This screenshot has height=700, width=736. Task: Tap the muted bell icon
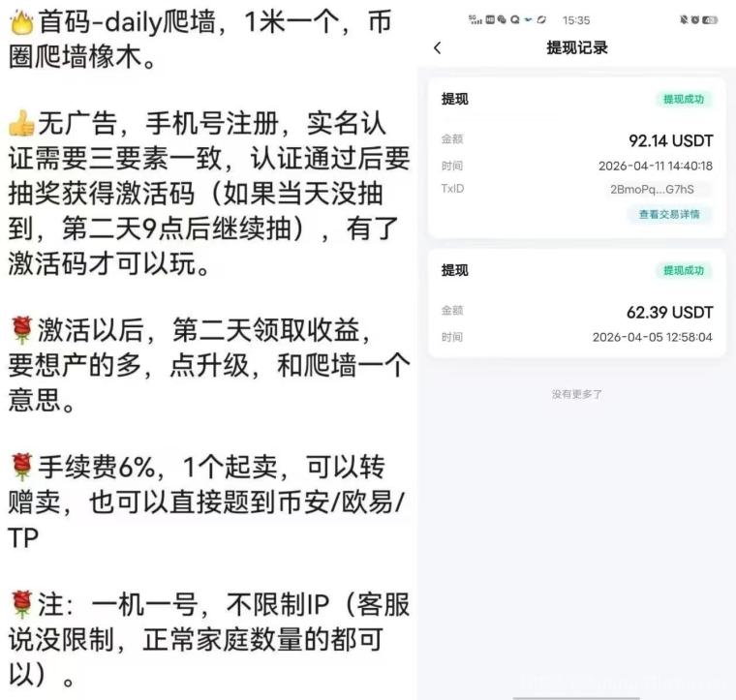click(x=684, y=19)
